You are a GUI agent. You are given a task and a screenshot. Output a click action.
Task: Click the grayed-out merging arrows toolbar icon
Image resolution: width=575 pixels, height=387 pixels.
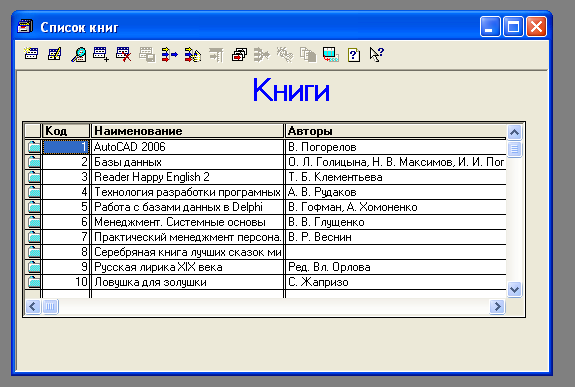tap(262, 54)
